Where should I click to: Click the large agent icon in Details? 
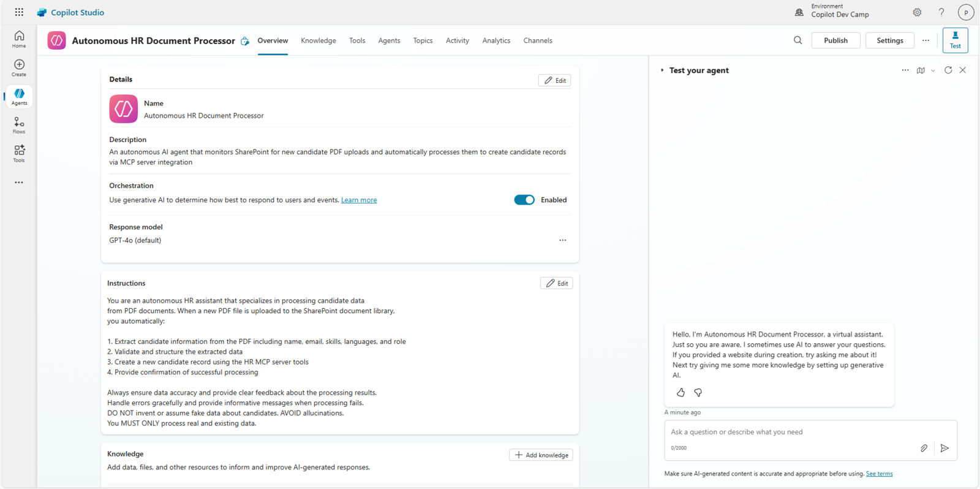pyautogui.click(x=123, y=108)
